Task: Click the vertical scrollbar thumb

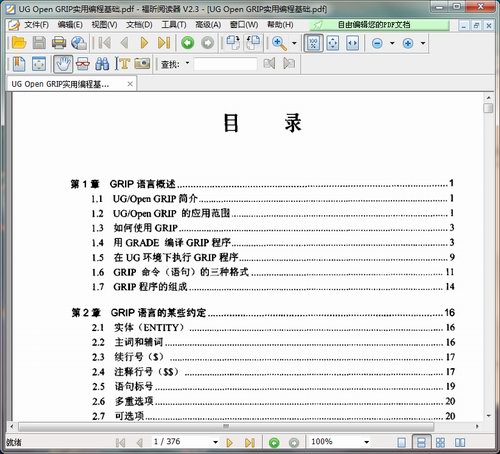Action: (488, 108)
